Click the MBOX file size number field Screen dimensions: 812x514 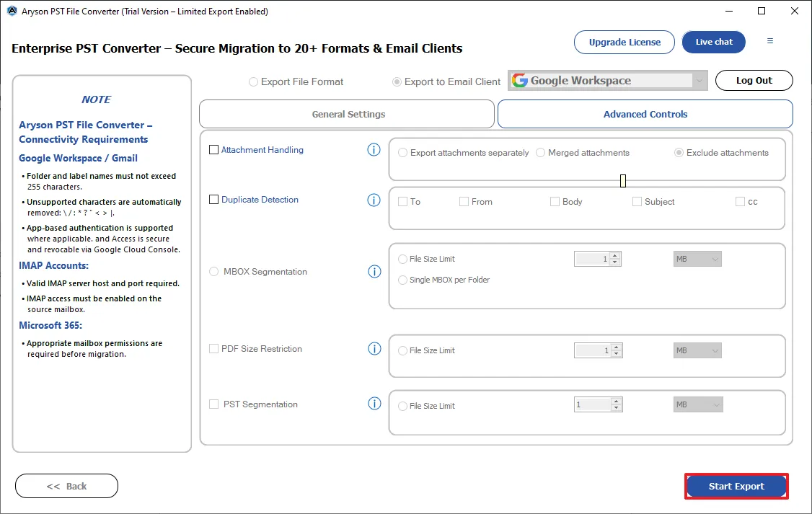tap(592, 259)
